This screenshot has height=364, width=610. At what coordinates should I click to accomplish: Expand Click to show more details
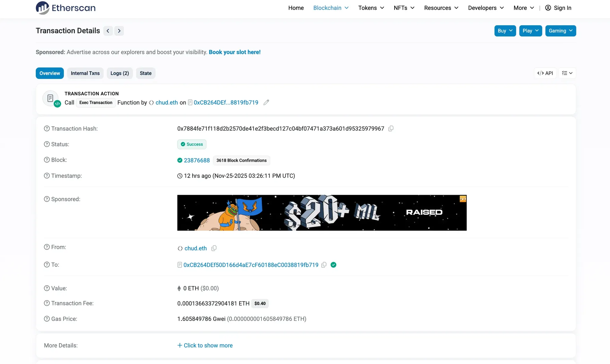click(x=205, y=345)
